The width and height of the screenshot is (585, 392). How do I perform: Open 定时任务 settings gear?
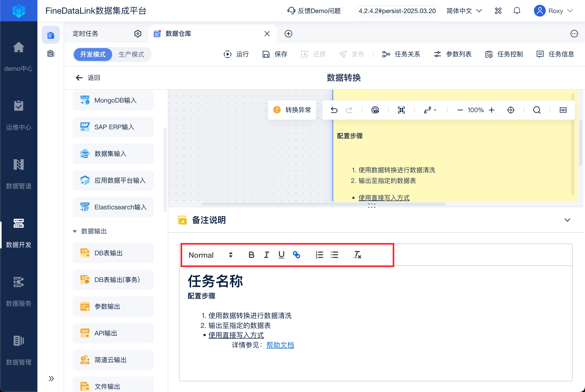[x=138, y=34]
